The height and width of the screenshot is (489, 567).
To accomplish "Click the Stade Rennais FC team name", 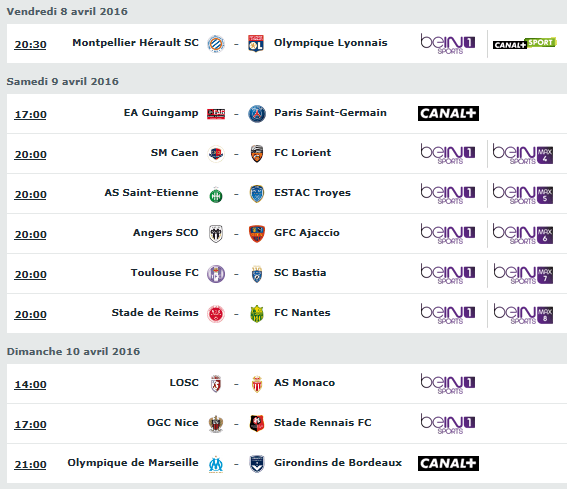I will tap(323, 422).
